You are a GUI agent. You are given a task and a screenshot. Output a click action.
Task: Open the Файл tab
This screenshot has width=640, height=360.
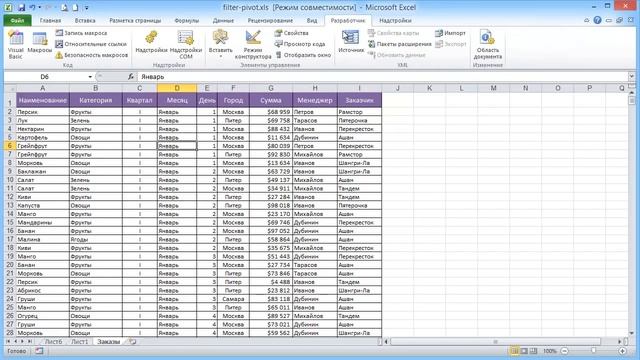17,20
